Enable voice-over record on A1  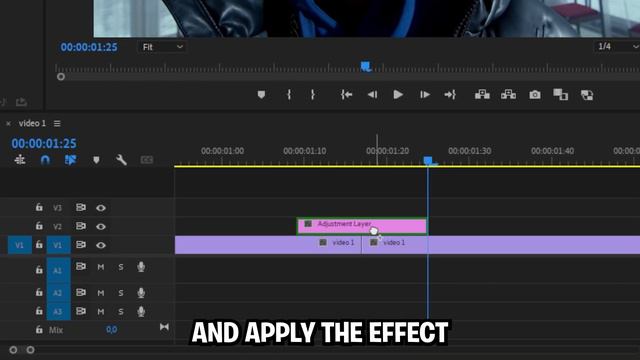pos(141,267)
